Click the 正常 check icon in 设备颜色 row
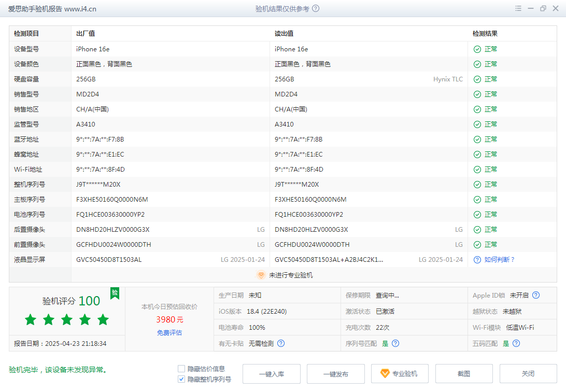 [477, 64]
